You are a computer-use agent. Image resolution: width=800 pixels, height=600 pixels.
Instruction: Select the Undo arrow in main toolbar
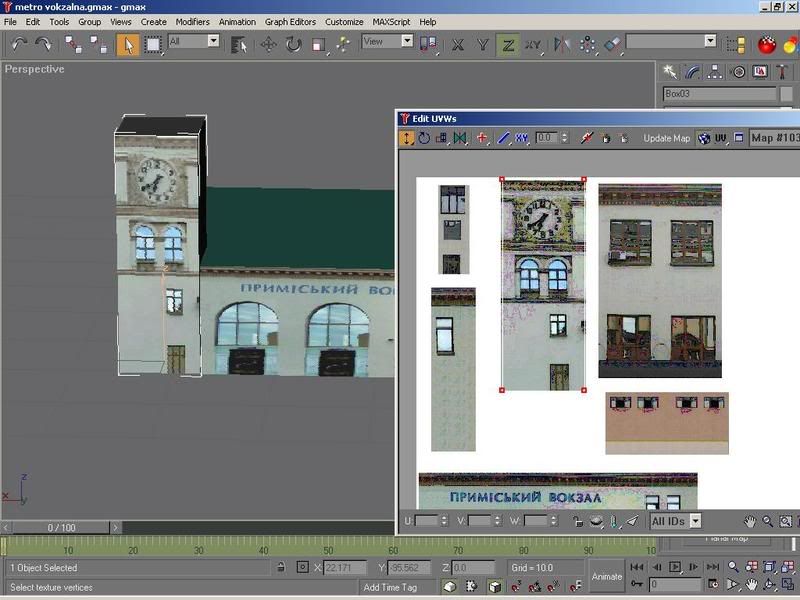tap(19, 44)
